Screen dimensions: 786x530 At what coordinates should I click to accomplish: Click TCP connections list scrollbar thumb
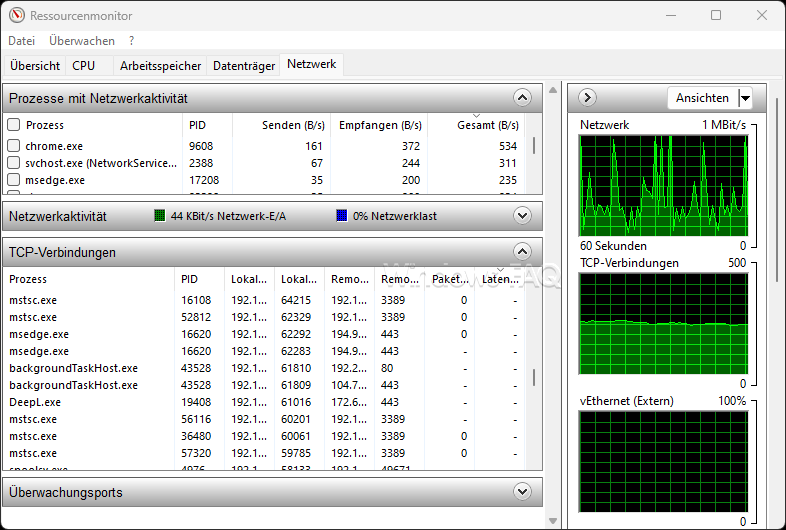534,378
